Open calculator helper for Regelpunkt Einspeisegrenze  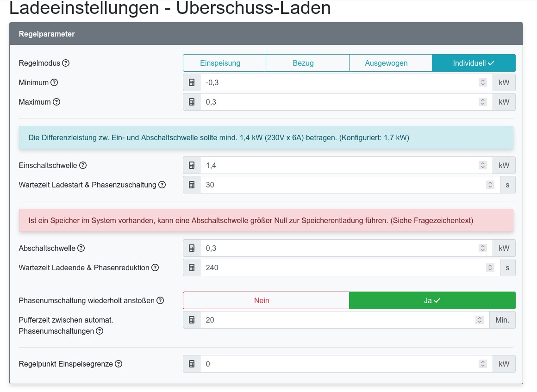point(191,364)
